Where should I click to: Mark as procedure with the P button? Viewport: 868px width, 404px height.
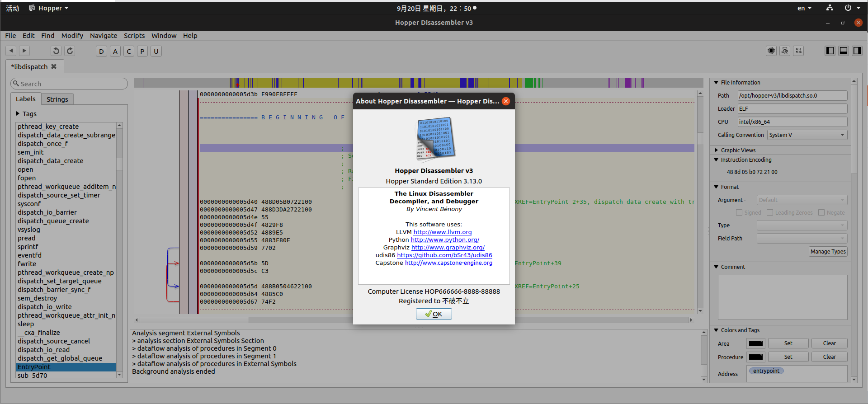pos(142,51)
